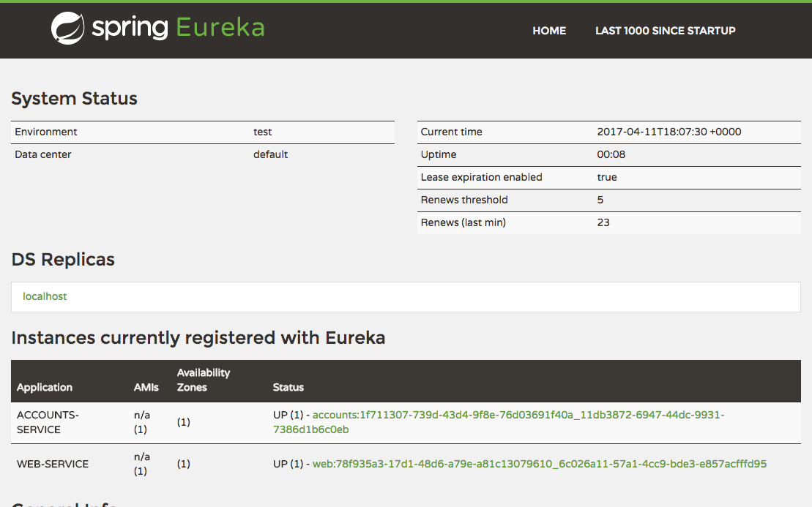
Task: Click the Renews threshold label
Action: pos(464,200)
